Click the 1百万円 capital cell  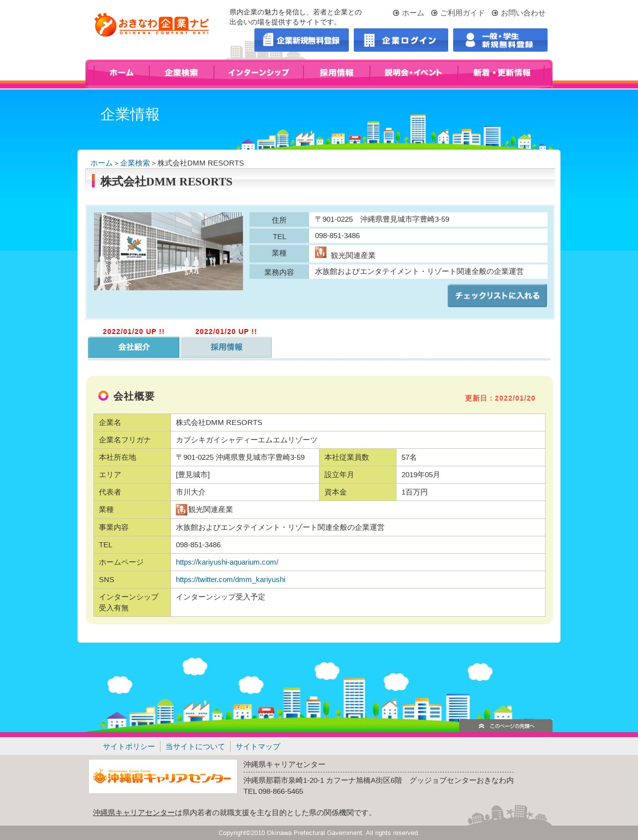point(471,492)
